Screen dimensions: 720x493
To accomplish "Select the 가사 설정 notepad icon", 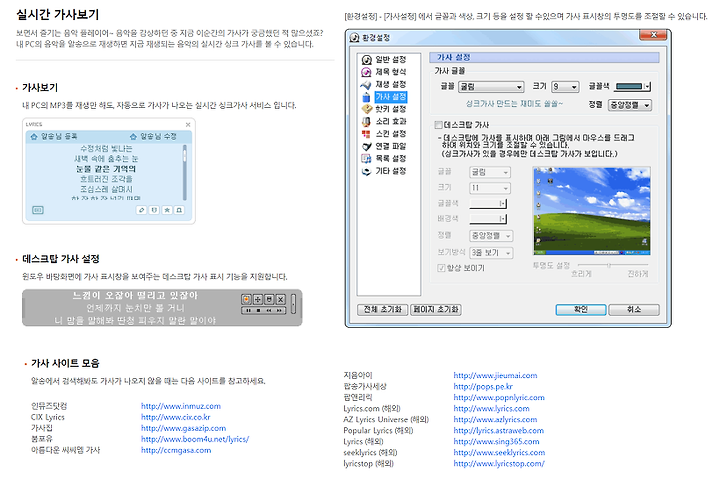I will 366,97.
